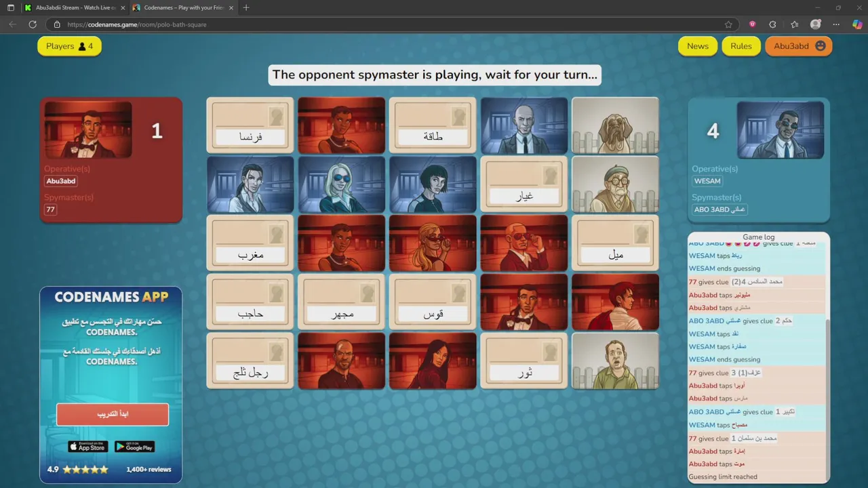
Task: Select the revealed bystander dog card
Action: [x=615, y=125]
